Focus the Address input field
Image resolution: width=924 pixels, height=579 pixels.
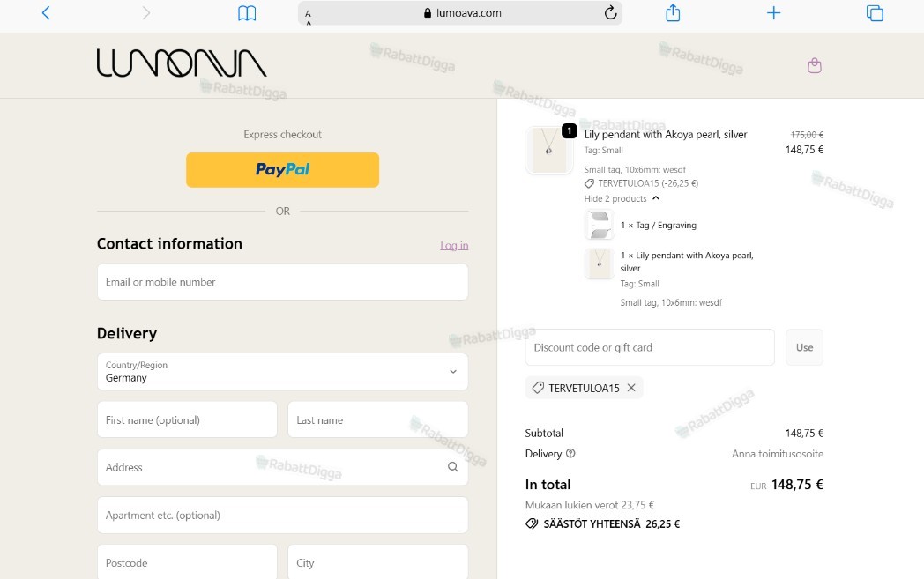coord(283,467)
